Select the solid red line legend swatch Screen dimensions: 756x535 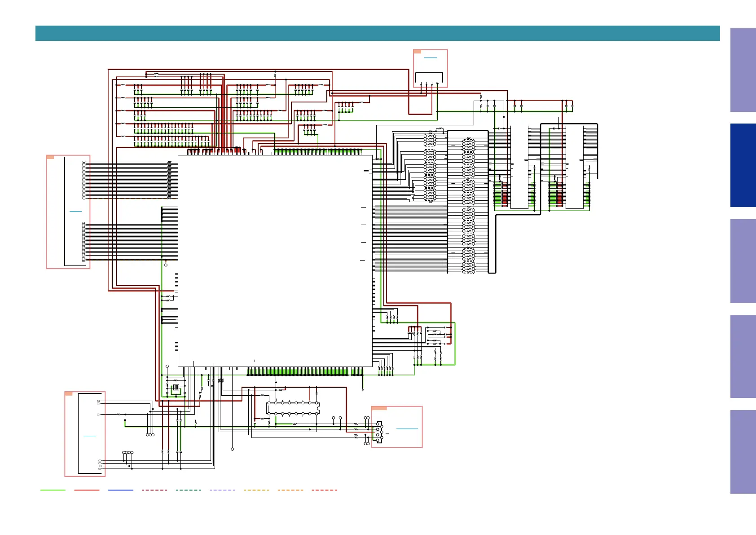pos(87,490)
